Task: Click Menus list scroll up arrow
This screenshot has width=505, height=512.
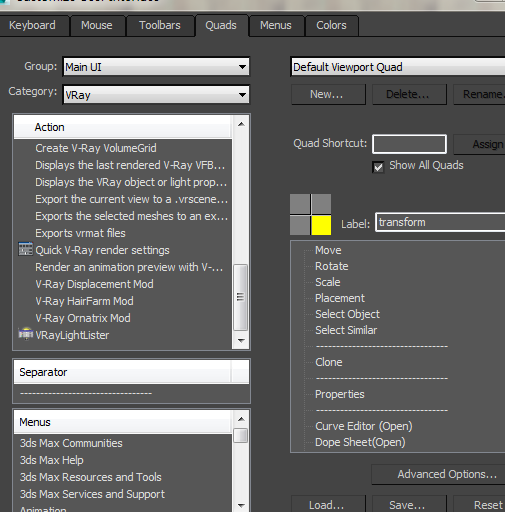Action: 241,419
